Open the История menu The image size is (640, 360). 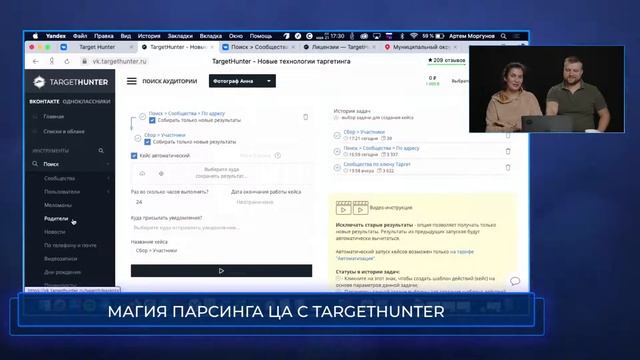pyautogui.click(x=149, y=36)
